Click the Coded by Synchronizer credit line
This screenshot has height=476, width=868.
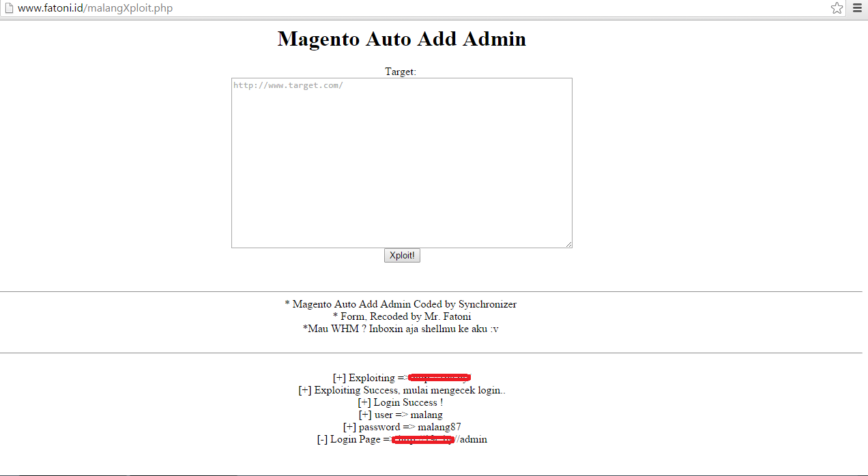click(x=401, y=304)
